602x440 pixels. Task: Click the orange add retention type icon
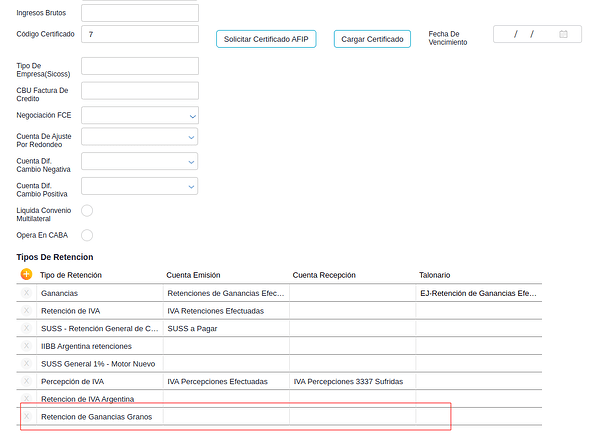coord(27,274)
